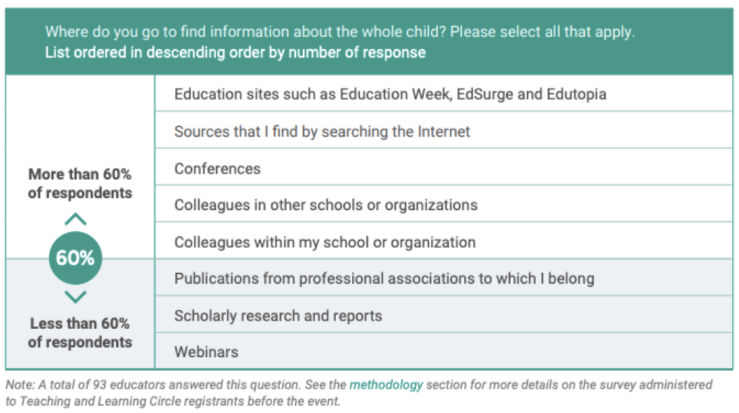Click the teal 60% circle badge
The width and height of the screenshot is (739, 413).
click(x=75, y=258)
